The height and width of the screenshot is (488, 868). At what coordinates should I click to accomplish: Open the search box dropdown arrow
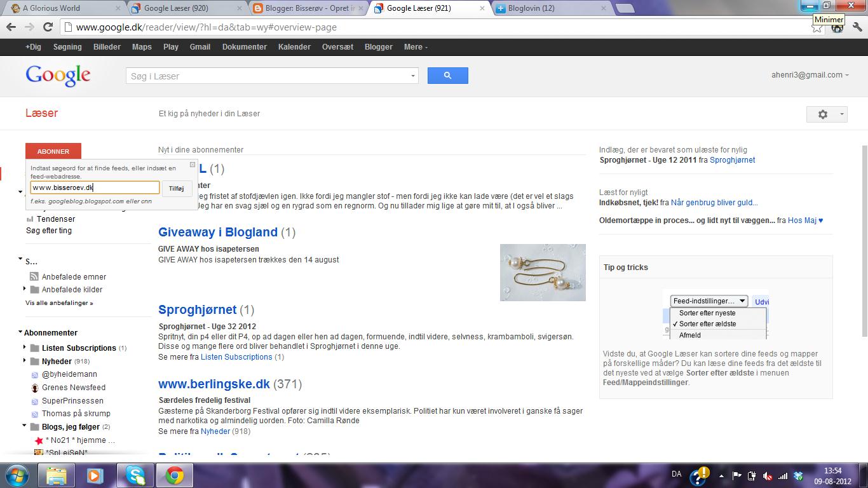point(413,76)
